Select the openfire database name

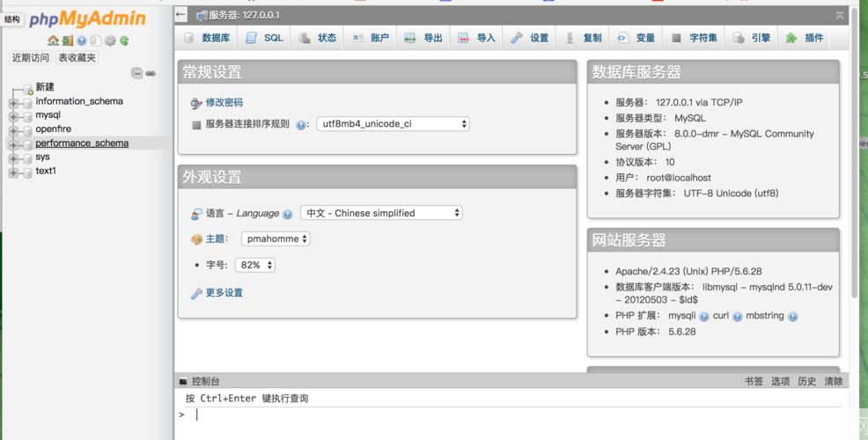click(x=53, y=129)
